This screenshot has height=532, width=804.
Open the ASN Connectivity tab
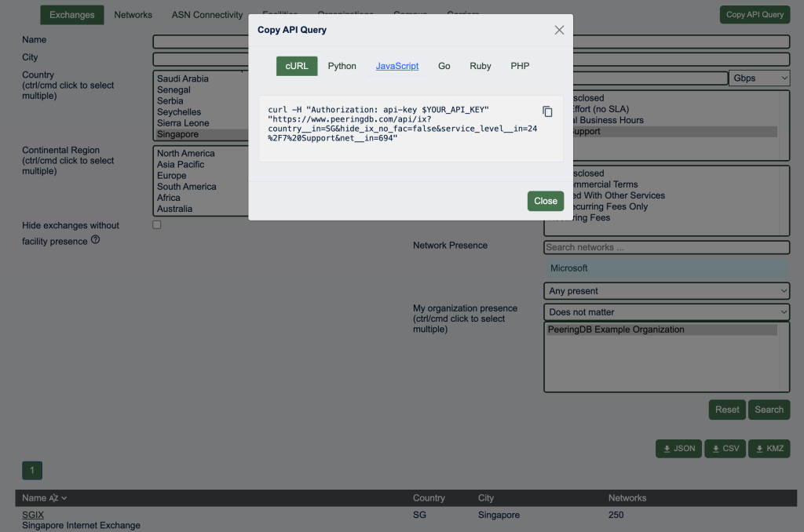[207, 15]
